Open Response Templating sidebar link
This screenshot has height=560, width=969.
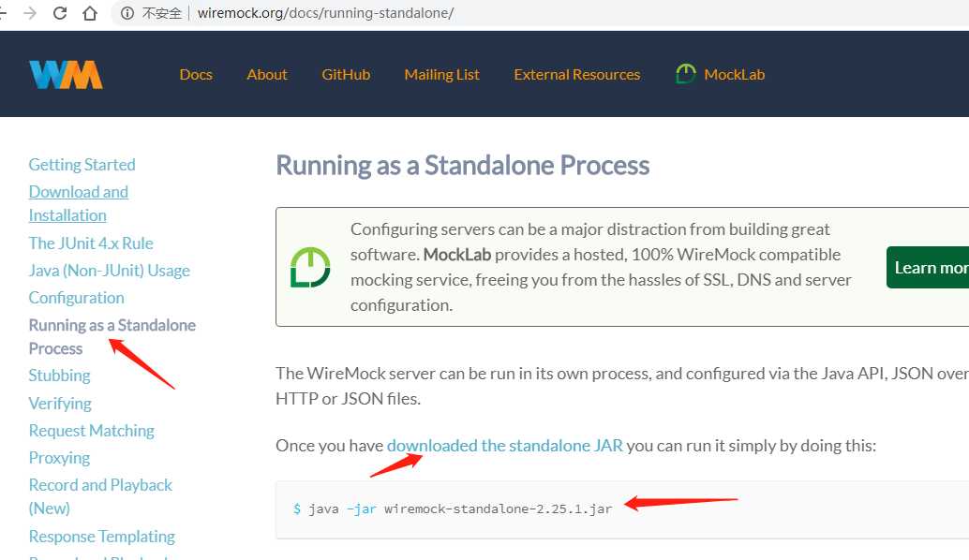click(102, 536)
